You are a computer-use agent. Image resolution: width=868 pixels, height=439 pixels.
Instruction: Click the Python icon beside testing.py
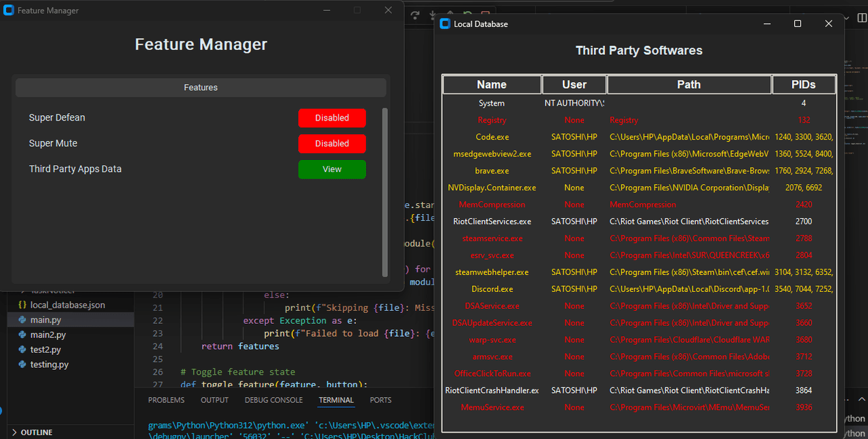(x=22, y=364)
